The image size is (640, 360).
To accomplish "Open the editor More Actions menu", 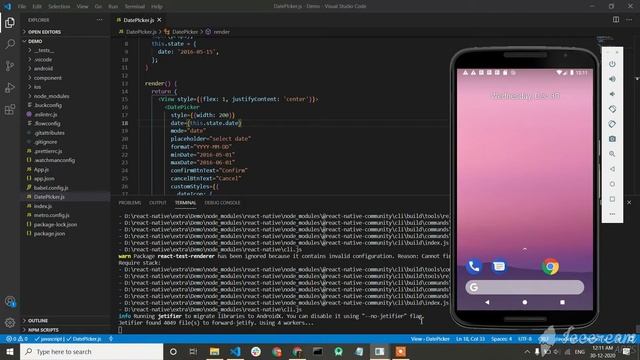I will click(x=629, y=20).
